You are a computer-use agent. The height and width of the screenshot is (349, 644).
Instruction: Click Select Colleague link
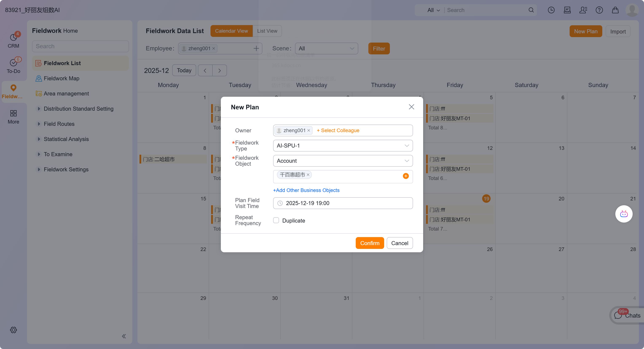(x=338, y=130)
